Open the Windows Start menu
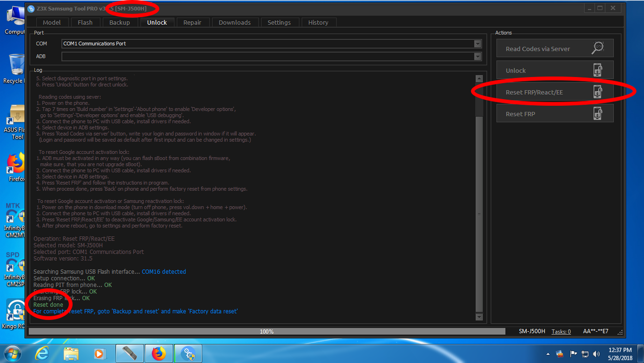 [x=12, y=353]
